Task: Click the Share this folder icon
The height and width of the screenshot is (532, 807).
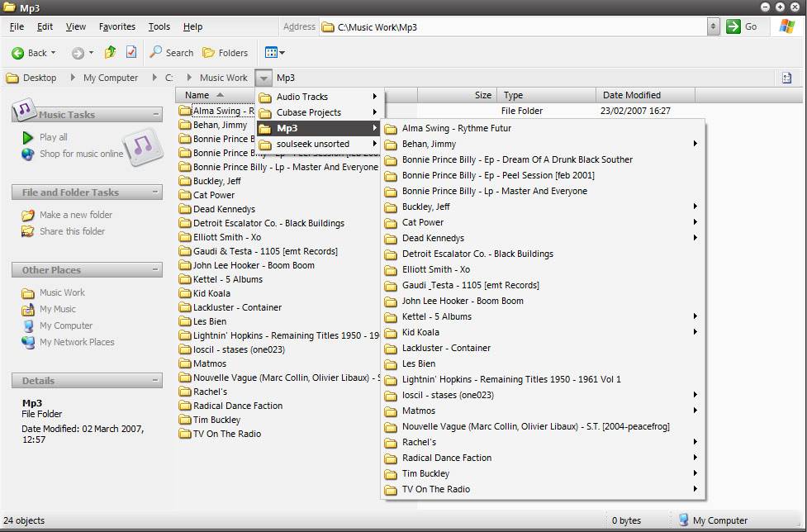Action: pyautogui.click(x=28, y=231)
